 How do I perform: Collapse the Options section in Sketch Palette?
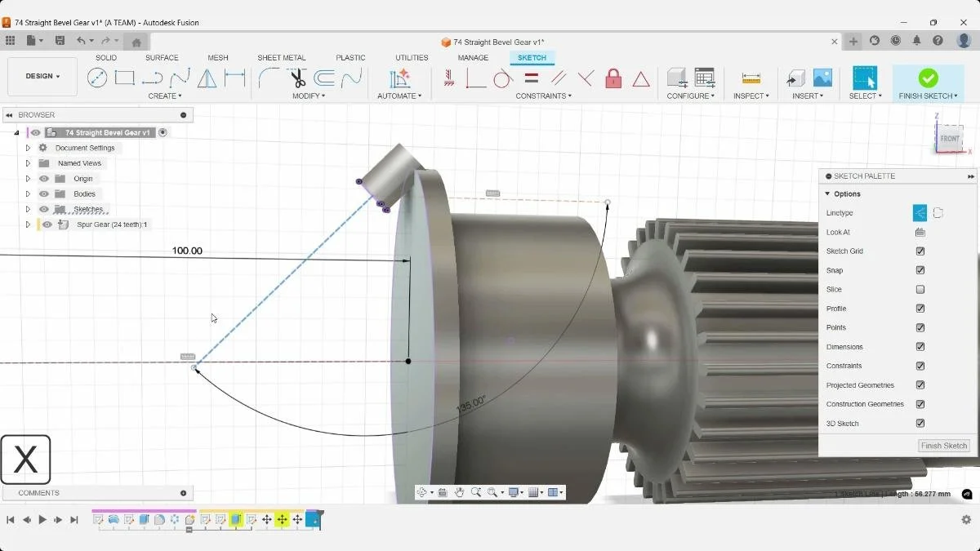(827, 194)
